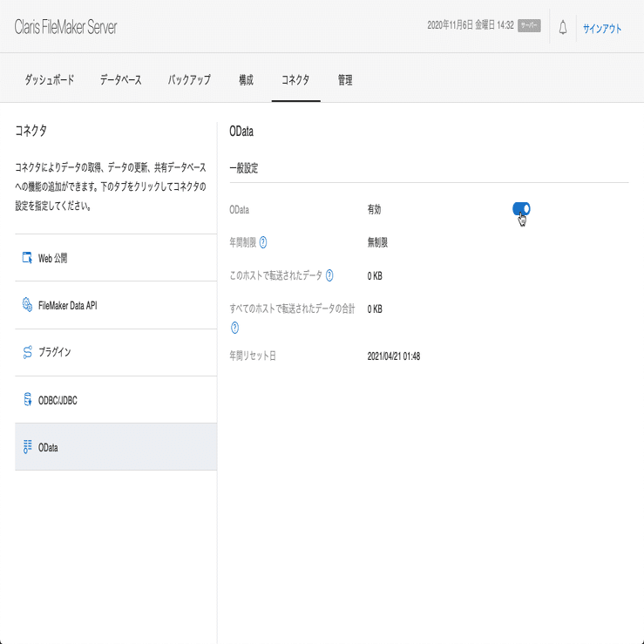Open FileMaker Data API connector settings
Image resolution: width=644 pixels, height=644 pixels.
coord(116,305)
